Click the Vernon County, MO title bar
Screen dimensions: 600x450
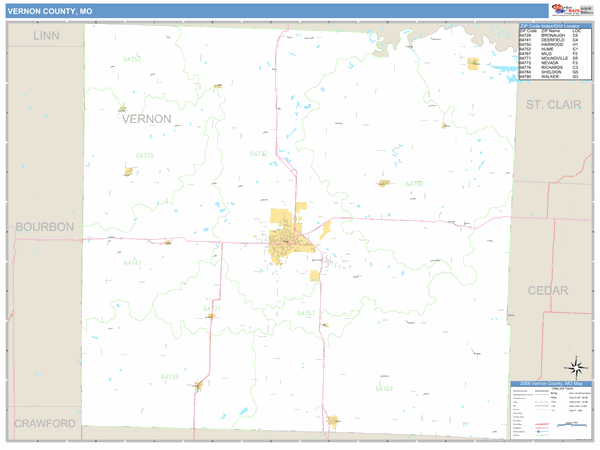click(50, 9)
